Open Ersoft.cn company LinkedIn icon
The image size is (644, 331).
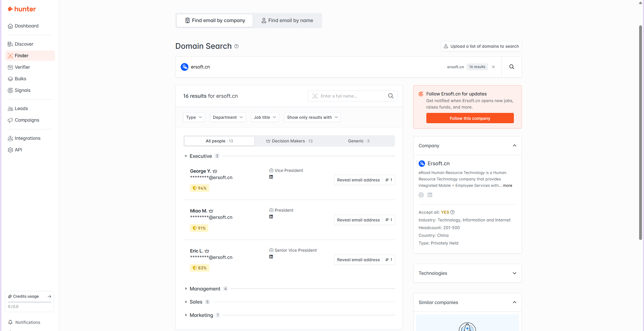[x=430, y=195]
